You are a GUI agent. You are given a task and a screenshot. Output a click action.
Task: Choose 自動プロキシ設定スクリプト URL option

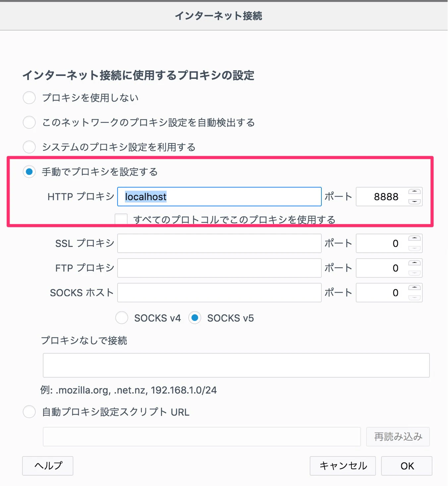point(29,412)
